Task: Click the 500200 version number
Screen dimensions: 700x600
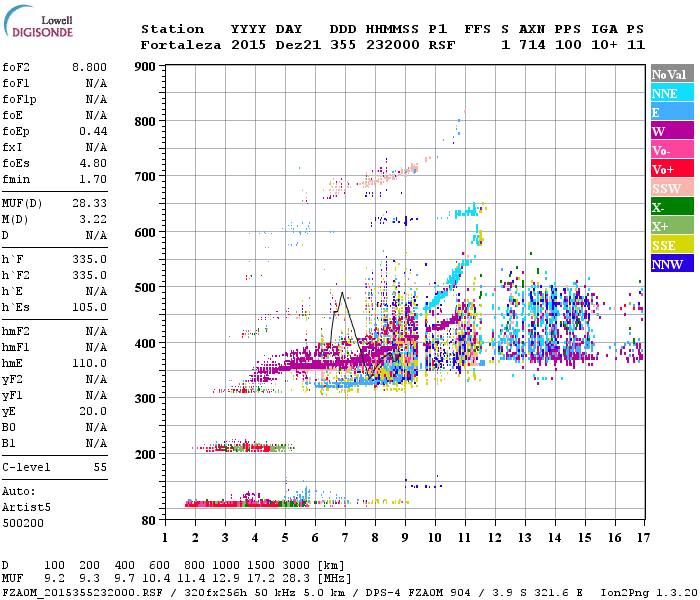Action: point(23,523)
